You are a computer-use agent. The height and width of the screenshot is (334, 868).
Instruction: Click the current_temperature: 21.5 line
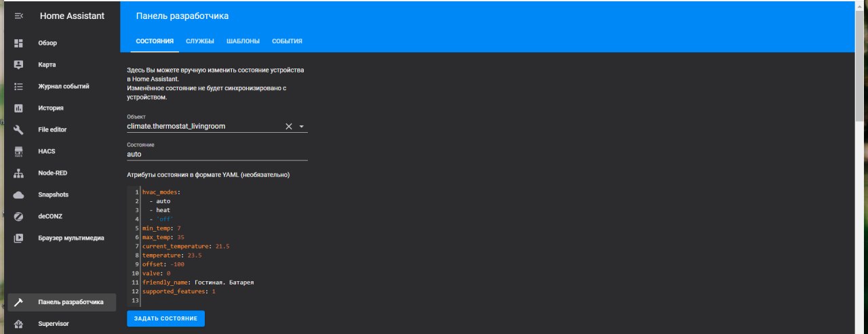(186, 247)
